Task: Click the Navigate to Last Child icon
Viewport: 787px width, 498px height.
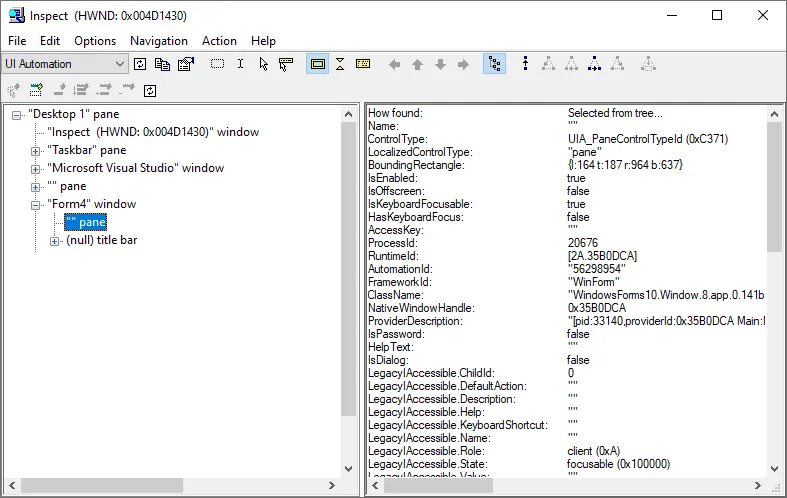Action: coord(617,64)
